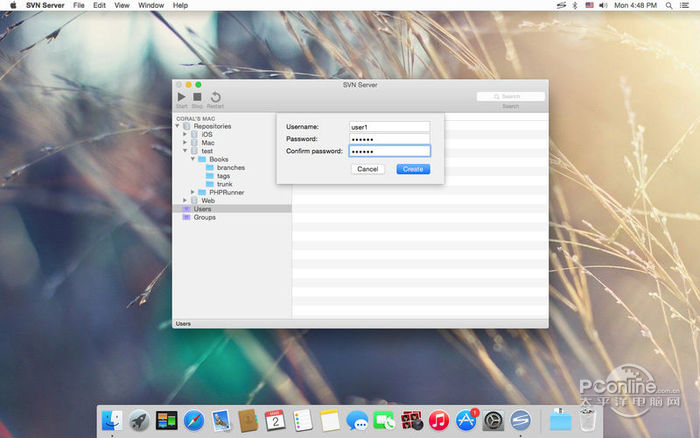
Task: Open Finder from the Dock
Action: click(x=113, y=421)
